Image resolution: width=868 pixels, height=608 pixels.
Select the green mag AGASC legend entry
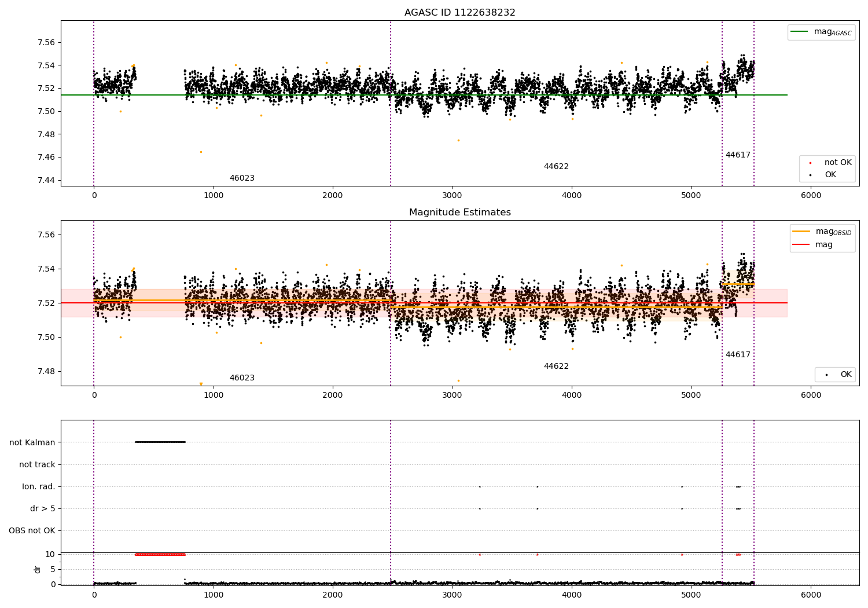coord(821,32)
